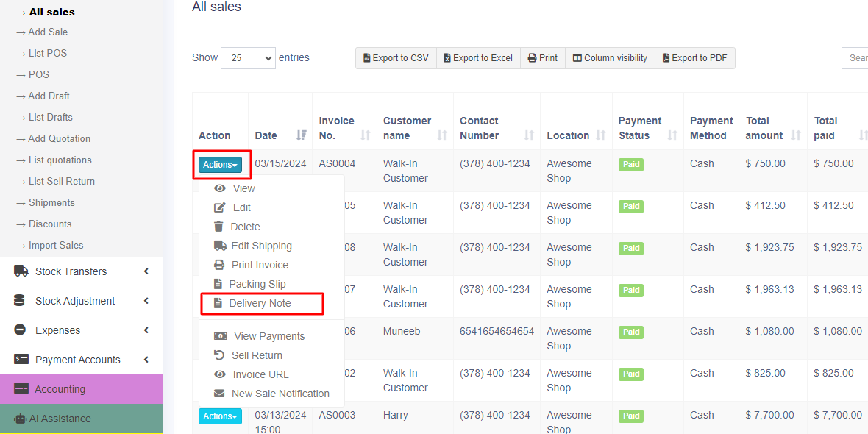Click the pencil icon next to Edit
The height and width of the screenshot is (434, 868).
pyautogui.click(x=219, y=207)
